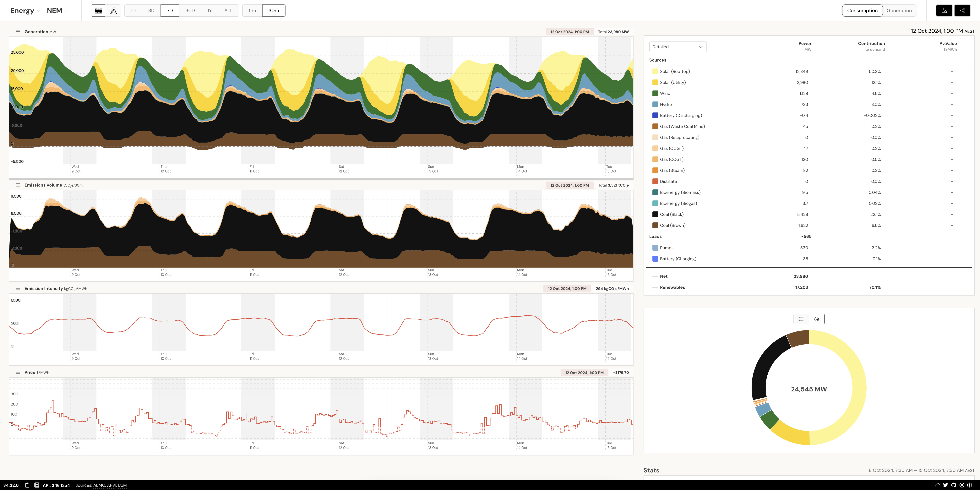Screen dimensions: 980x490
Task: Switch to the line chart curve icon
Action: click(x=113, y=11)
